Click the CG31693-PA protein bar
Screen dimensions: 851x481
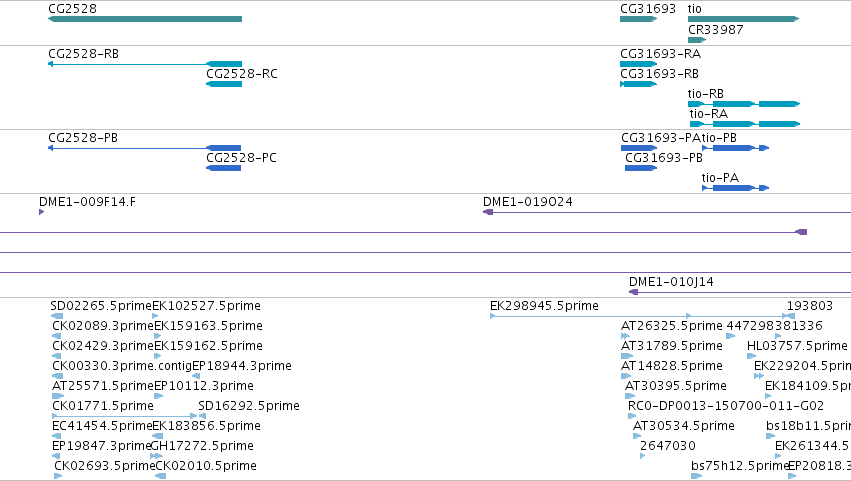tap(639, 148)
